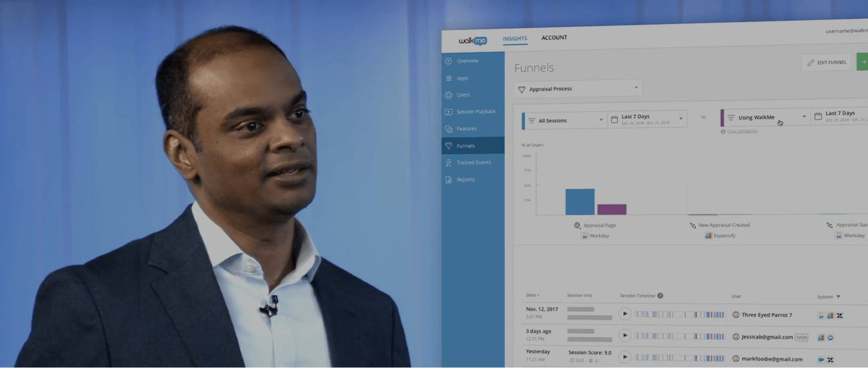The width and height of the screenshot is (868, 368).
Task: Sort sessions by Date column header
Action: pos(533,295)
